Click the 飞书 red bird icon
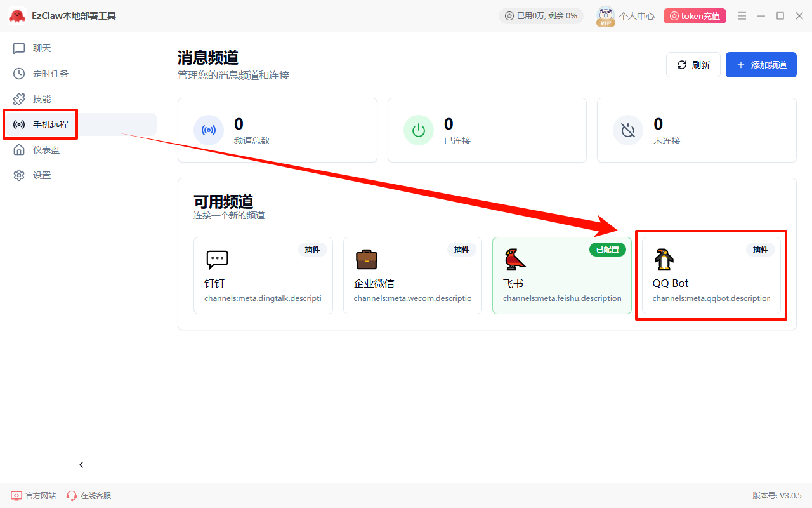The image size is (812, 508). click(x=515, y=259)
